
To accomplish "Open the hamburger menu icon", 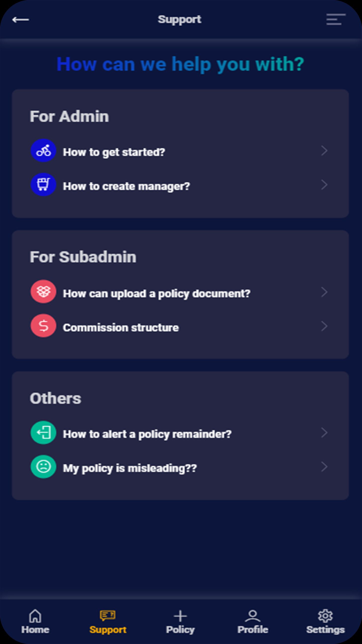I will pos(336,20).
